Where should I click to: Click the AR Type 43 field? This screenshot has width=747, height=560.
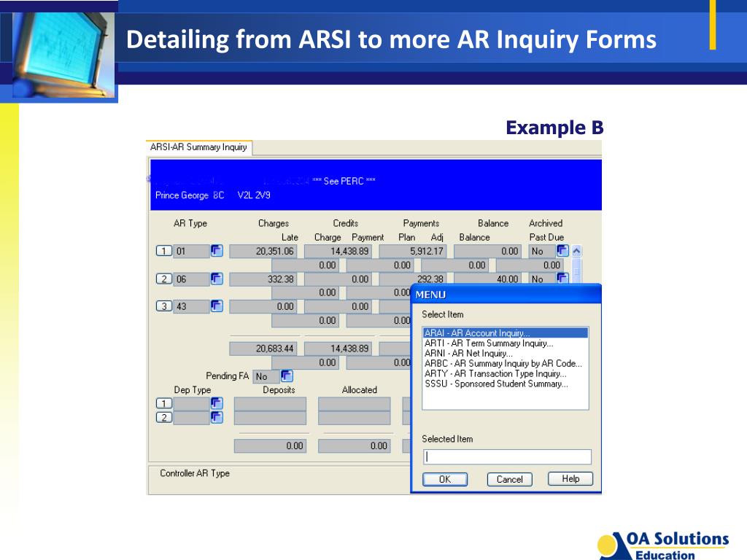[192, 306]
